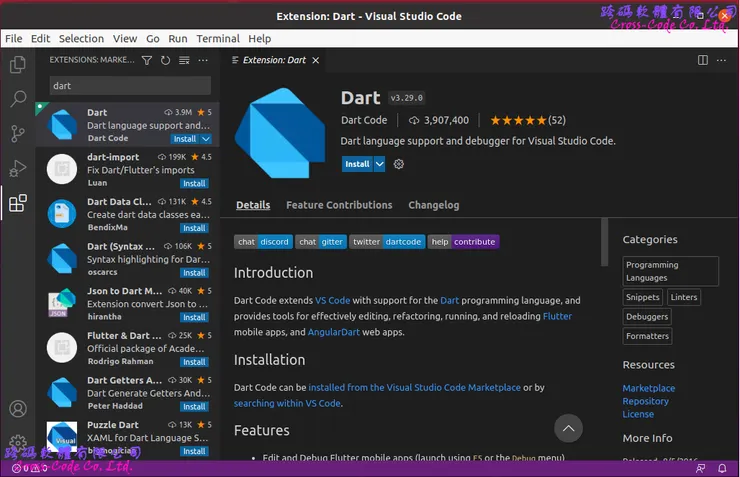Open the Repository link under Resources
The image size is (740, 477).
[645, 401]
